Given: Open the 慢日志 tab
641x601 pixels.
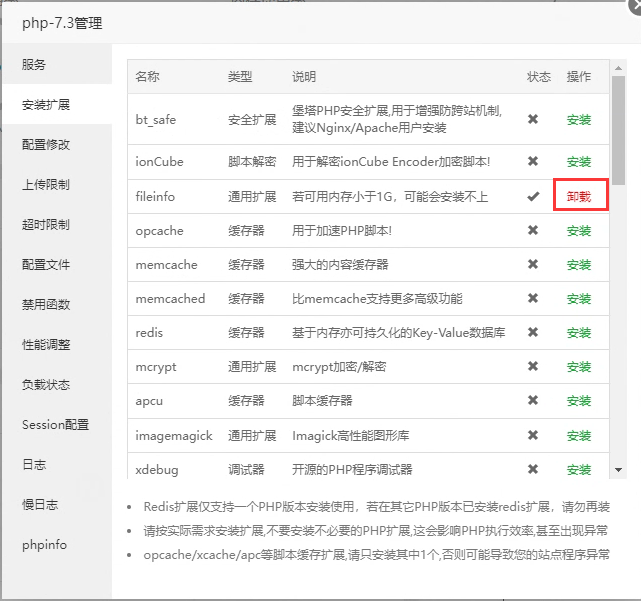Looking at the screenshot, I should 40,505.
